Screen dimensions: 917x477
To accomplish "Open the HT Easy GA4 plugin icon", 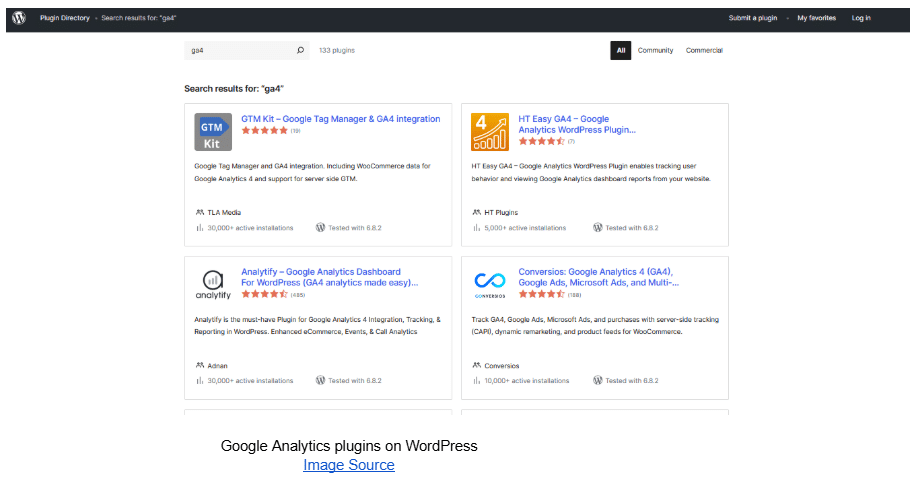I will point(490,132).
